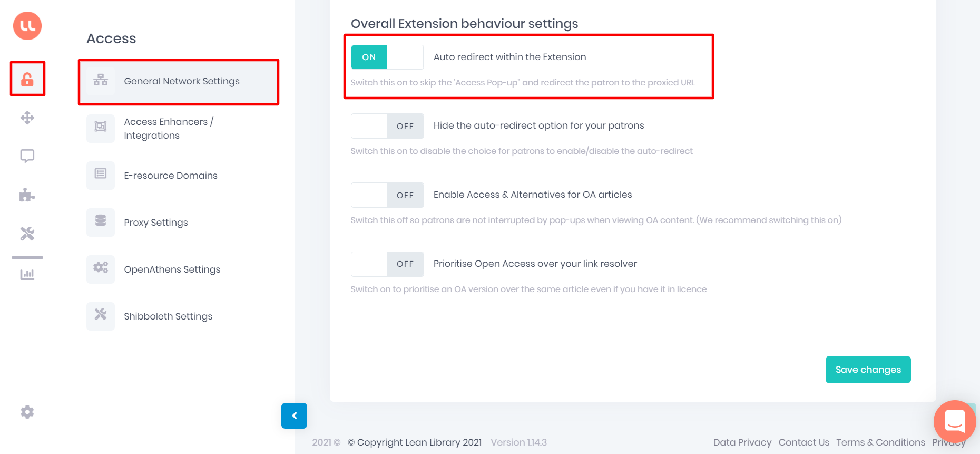Click the Enable Access & Alternatives label

tap(532, 195)
